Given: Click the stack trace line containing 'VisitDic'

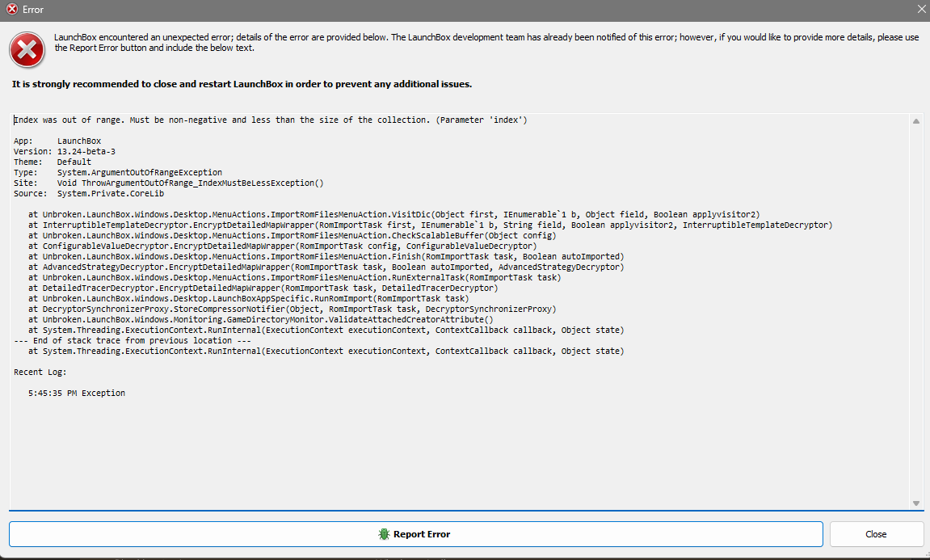Looking at the screenshot, I should pyautogui.click(x=393, y=214).
